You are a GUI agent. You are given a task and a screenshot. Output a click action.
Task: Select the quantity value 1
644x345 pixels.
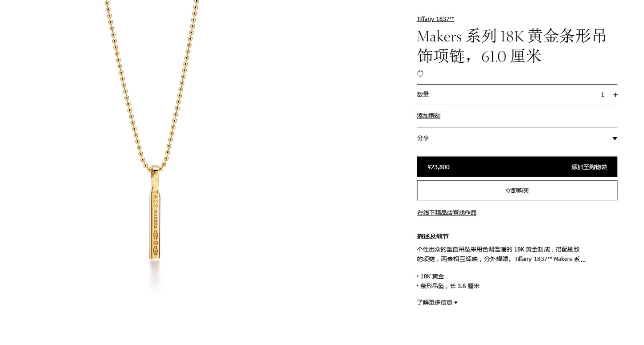click(x=603, y=95)
